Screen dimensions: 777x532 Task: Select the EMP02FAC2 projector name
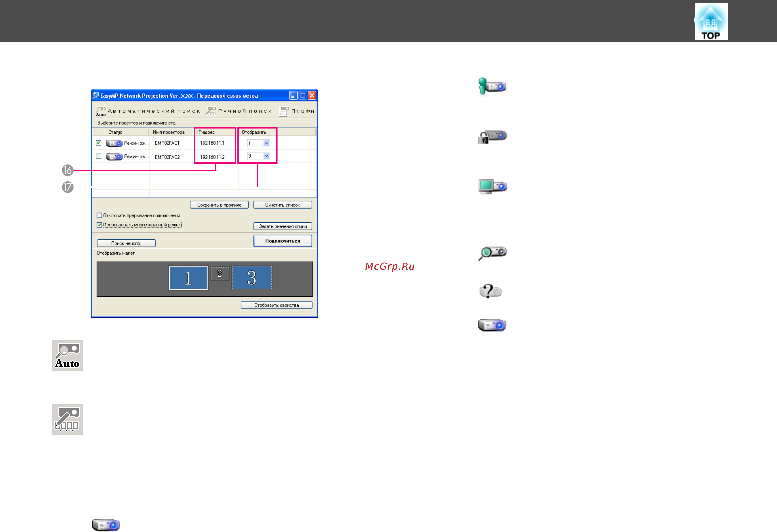click(x=167, y=157)
